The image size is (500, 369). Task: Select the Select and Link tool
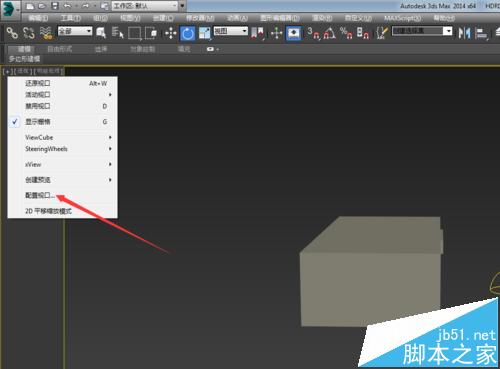(x=12, y=33)
